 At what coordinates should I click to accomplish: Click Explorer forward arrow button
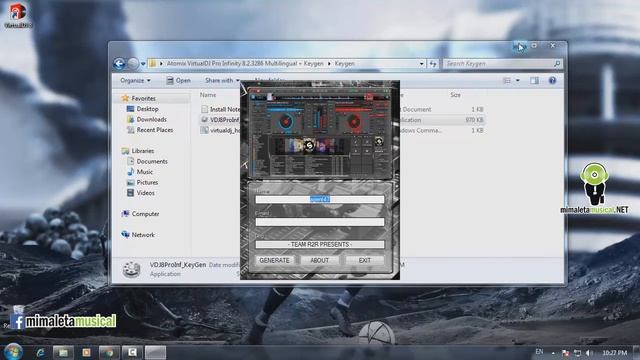(133, 64)
